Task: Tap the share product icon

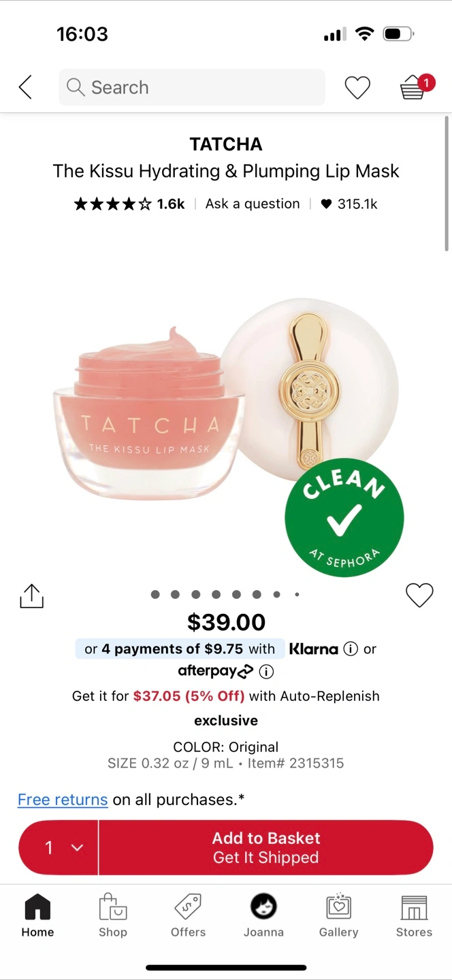Action: 31,595
